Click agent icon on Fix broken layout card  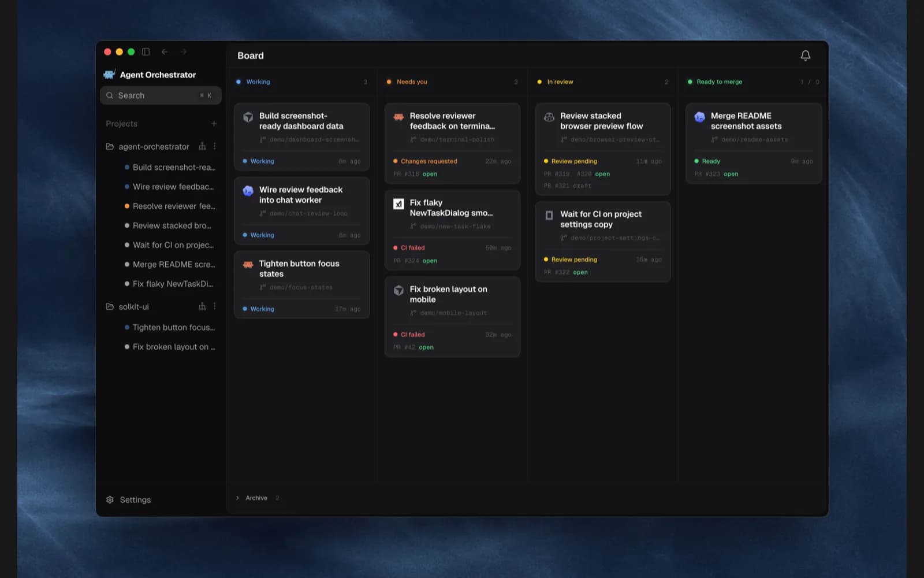coord(398,290)
